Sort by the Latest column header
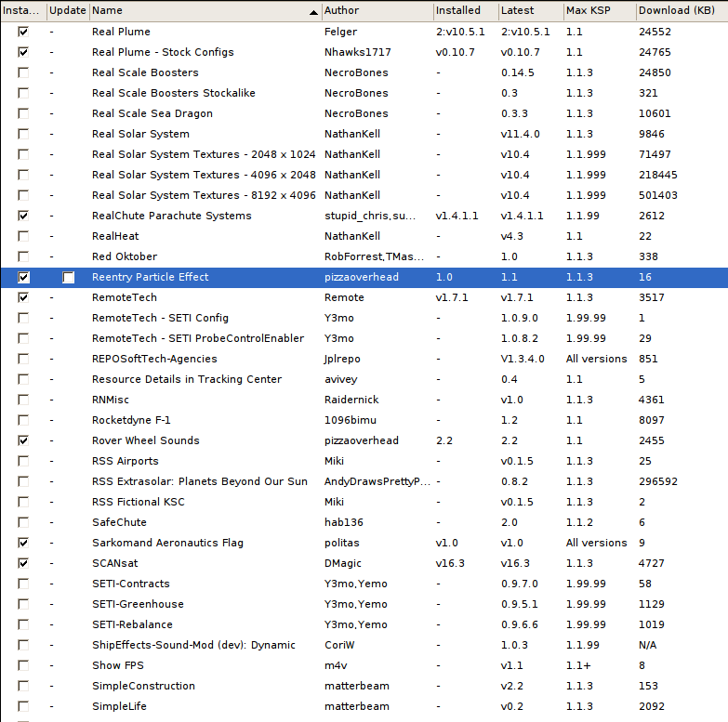This screenshot has height=722, width=728. [531, 10]
